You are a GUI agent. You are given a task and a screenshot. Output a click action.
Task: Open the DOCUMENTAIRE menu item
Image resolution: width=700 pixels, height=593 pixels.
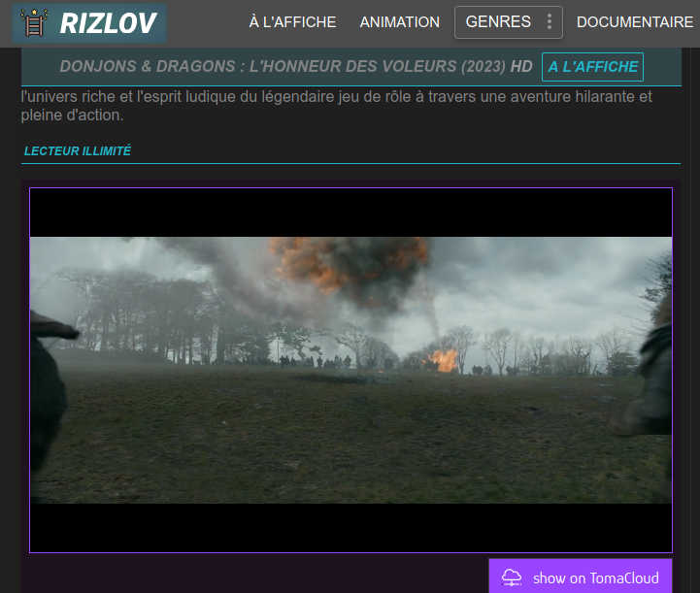[635, 22]
